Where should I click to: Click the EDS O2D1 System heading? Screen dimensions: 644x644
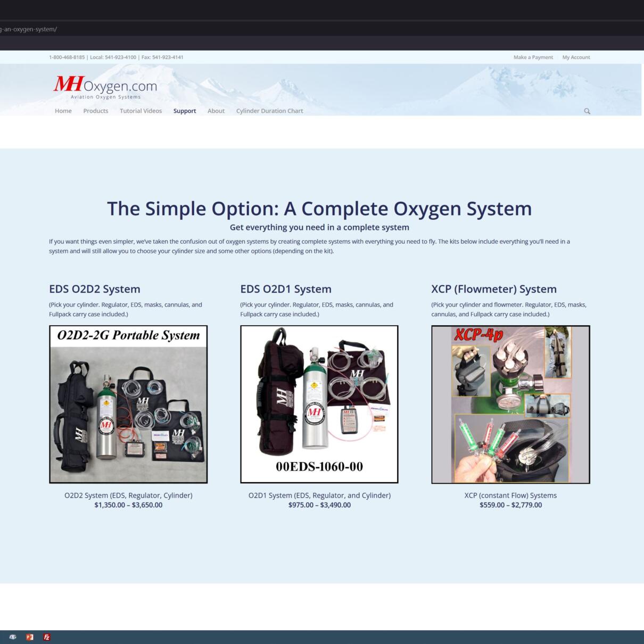[286, 289]
